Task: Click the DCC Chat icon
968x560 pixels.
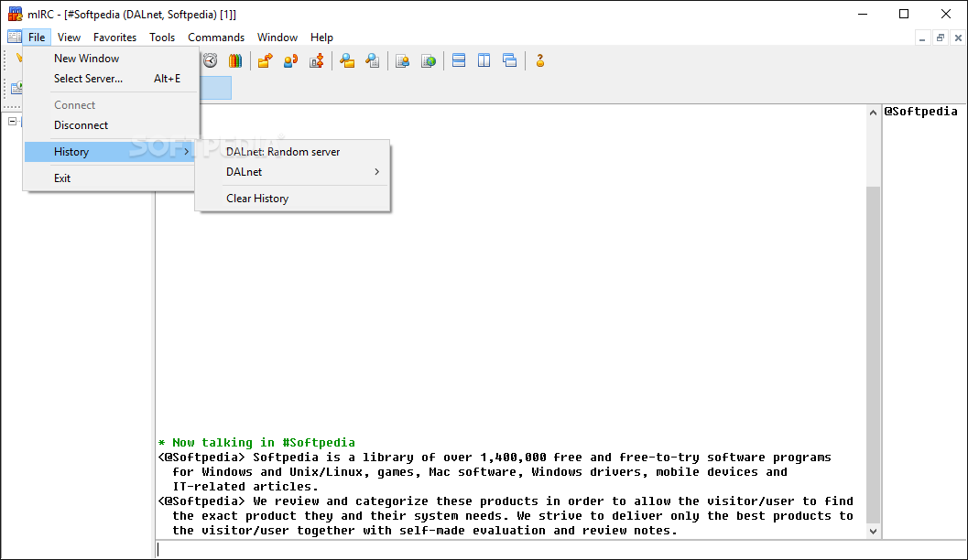Action: (x=291, y=60)
